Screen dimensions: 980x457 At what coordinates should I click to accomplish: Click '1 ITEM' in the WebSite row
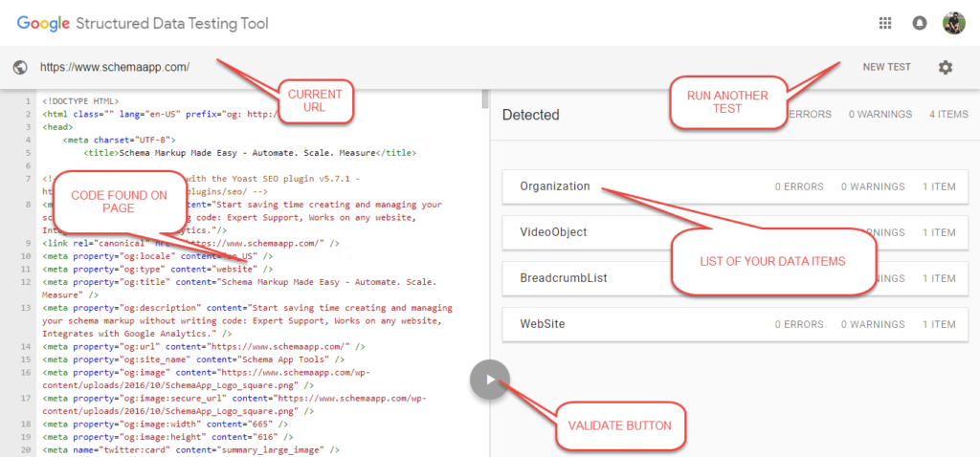(939, 324)
